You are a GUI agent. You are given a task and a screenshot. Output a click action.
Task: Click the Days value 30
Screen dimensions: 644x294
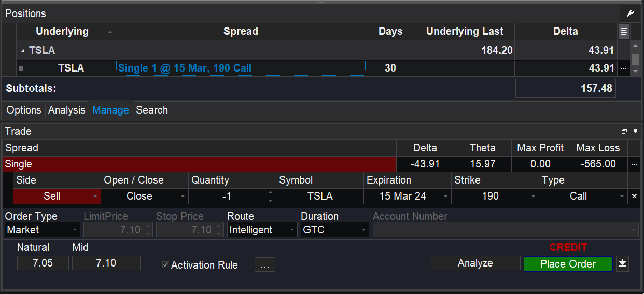tap(390, 68)
